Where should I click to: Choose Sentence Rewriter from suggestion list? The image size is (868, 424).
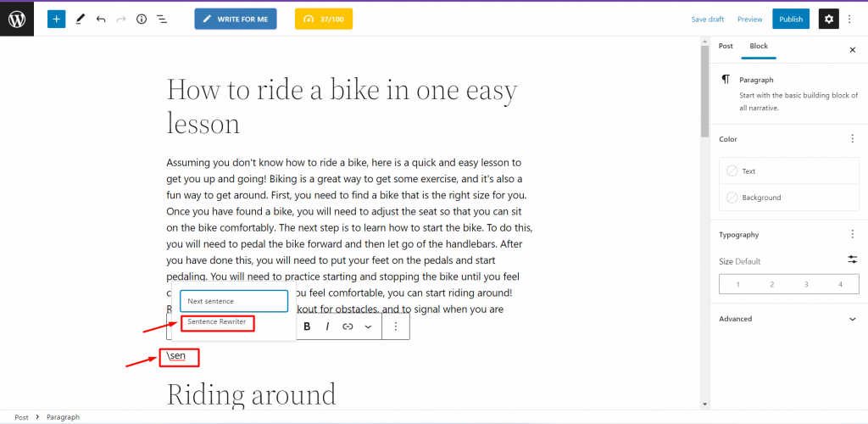point(217,321)
